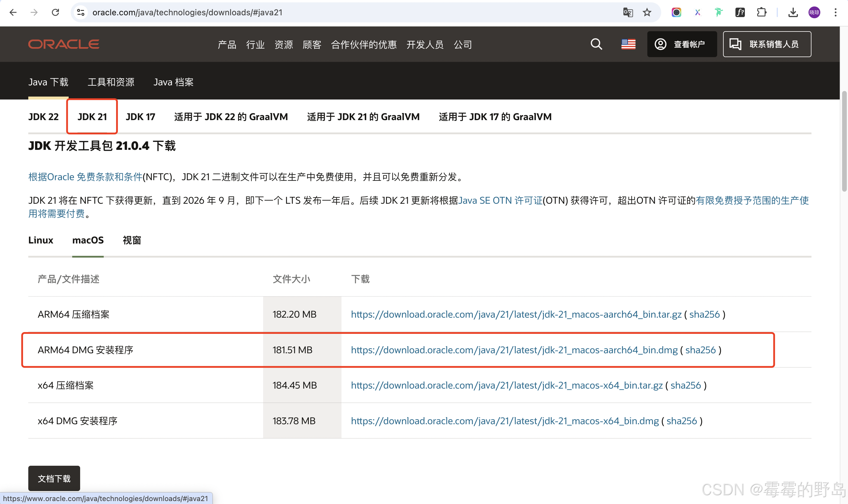Select the Linux platform tab
Image resolution: width=848 pixels, height=504 pixels.
(40, 241)
